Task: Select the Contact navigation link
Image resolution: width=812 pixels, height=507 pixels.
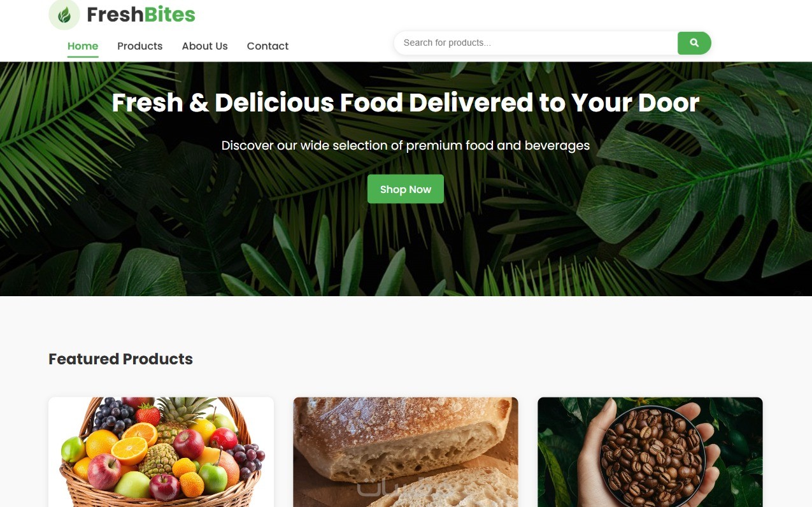Action: pyautogui.click(x=267, y=46)
